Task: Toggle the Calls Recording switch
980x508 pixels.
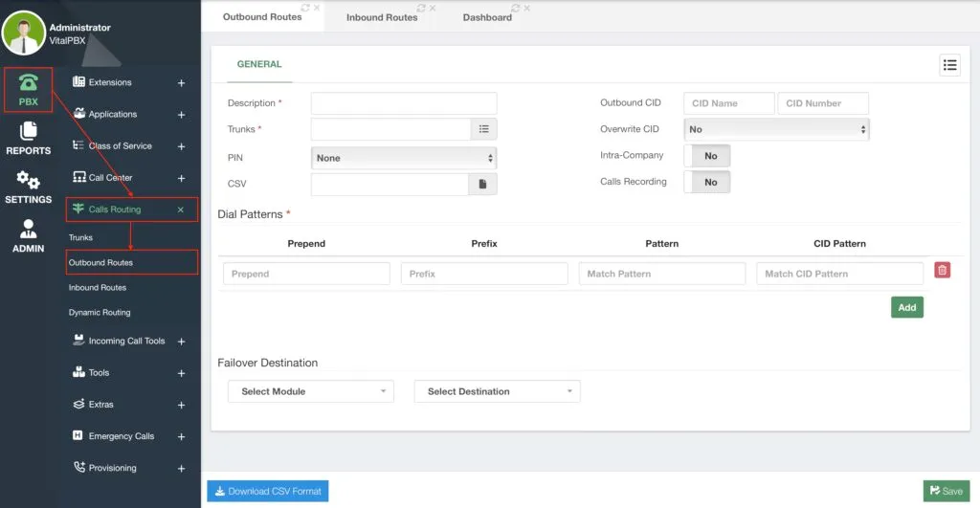Action: 707,182
